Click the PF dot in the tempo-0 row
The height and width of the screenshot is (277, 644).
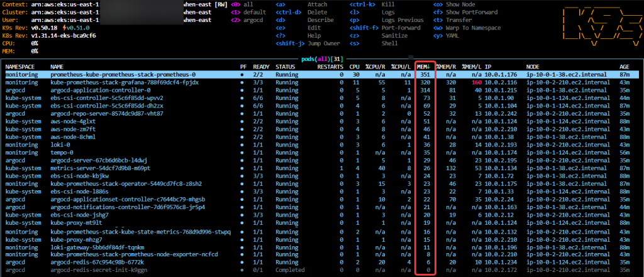(242, 153)
